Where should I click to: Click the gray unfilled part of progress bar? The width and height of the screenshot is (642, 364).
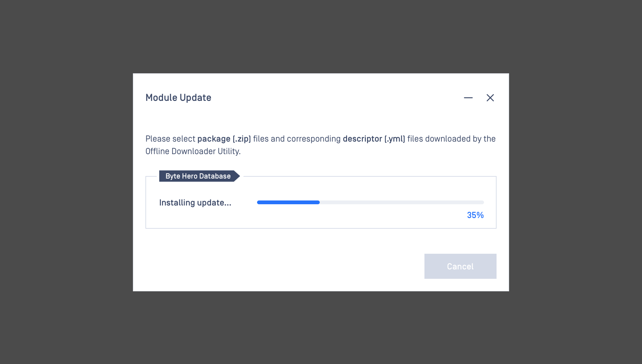pos(401,202)
